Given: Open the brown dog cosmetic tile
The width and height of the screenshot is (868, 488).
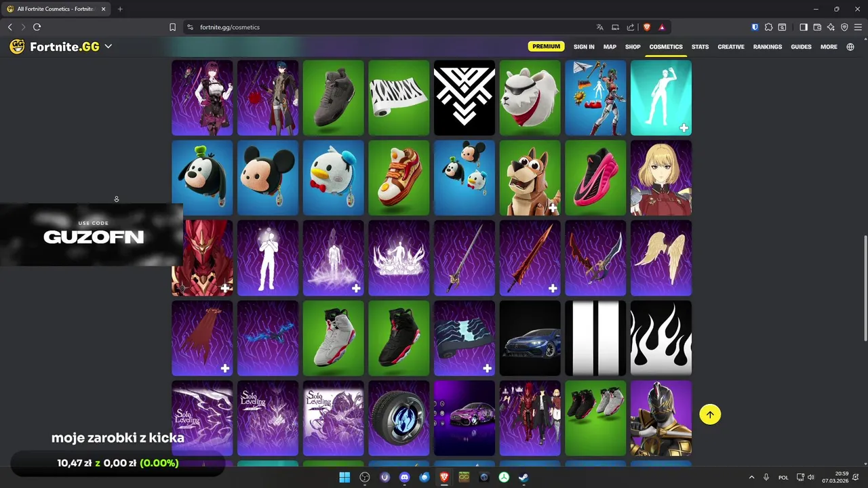Looking at the screenshot, I should point(530,178).
